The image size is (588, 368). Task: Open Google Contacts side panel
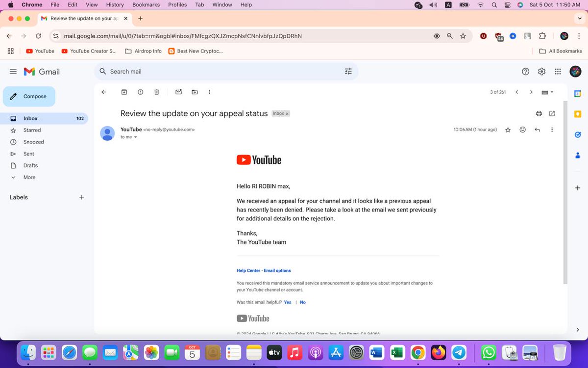click(x=578, y=156)
